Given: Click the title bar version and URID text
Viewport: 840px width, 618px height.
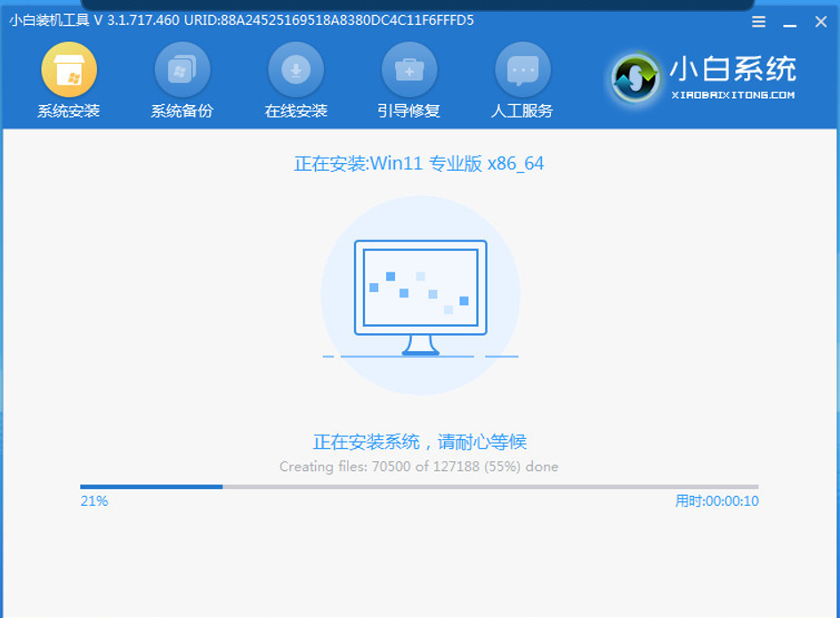Looking at the screenshot, I should pos(242,20).
